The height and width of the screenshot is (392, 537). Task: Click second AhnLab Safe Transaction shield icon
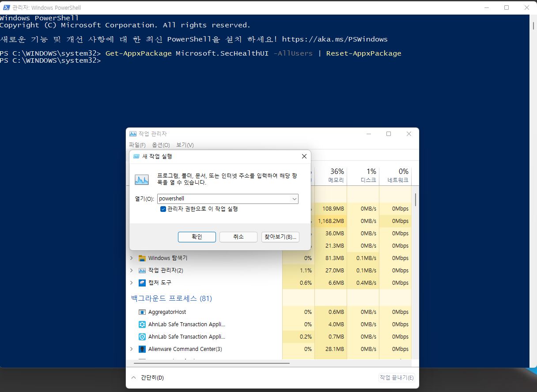pyautogui.click(x=142, y=337)
